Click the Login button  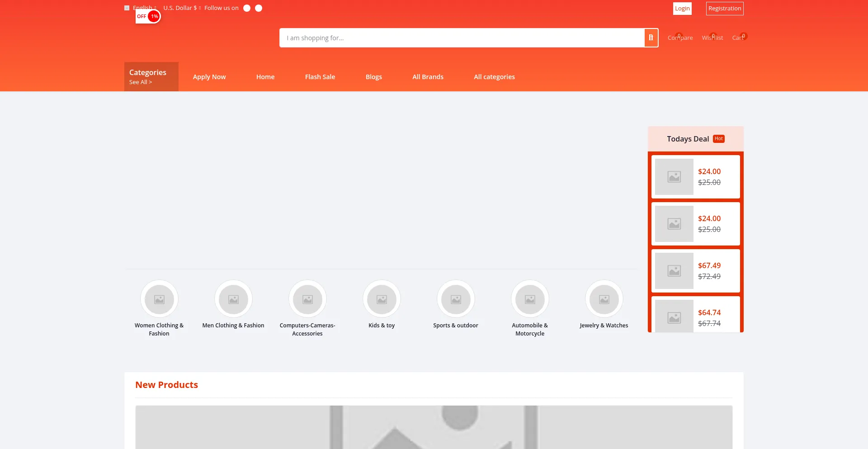[x=682, y=8]
